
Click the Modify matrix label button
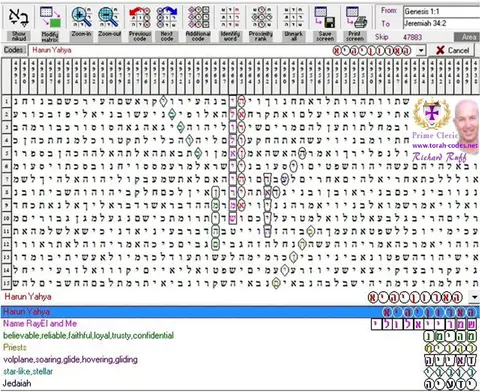point(50,36)
